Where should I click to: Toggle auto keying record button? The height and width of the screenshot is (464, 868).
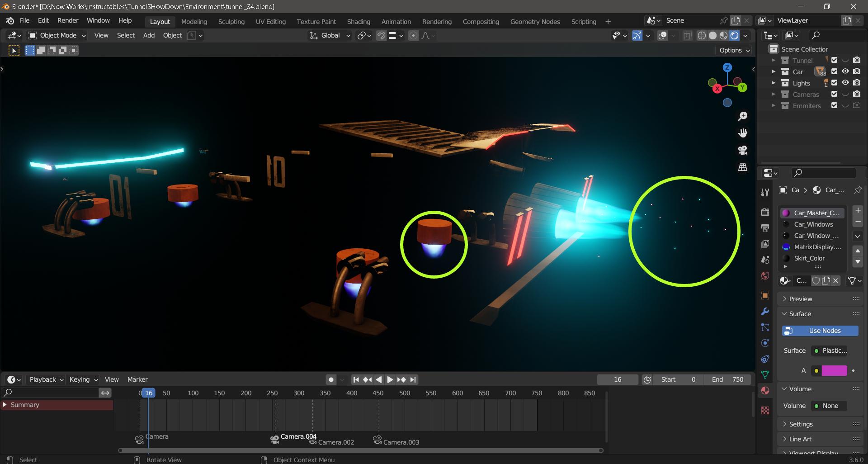331,379
